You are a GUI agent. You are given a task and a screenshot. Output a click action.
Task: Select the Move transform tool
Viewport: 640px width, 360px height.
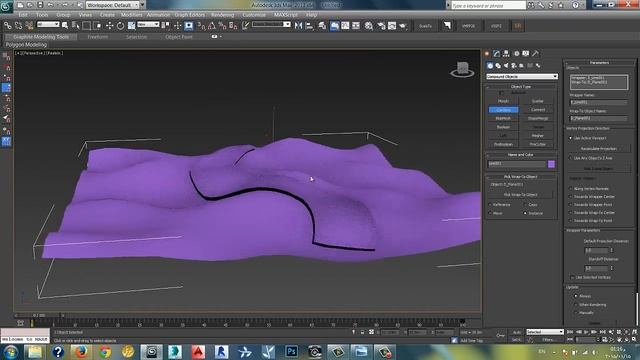coord(109,26)
